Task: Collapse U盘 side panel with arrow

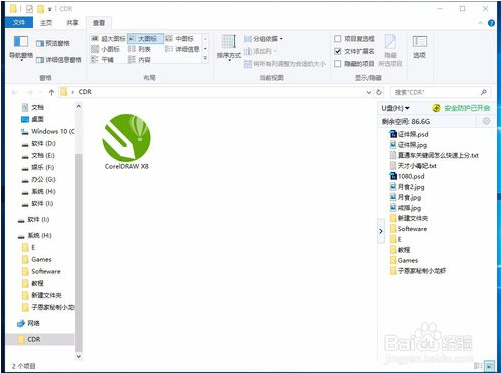Action: pos(381,231)
